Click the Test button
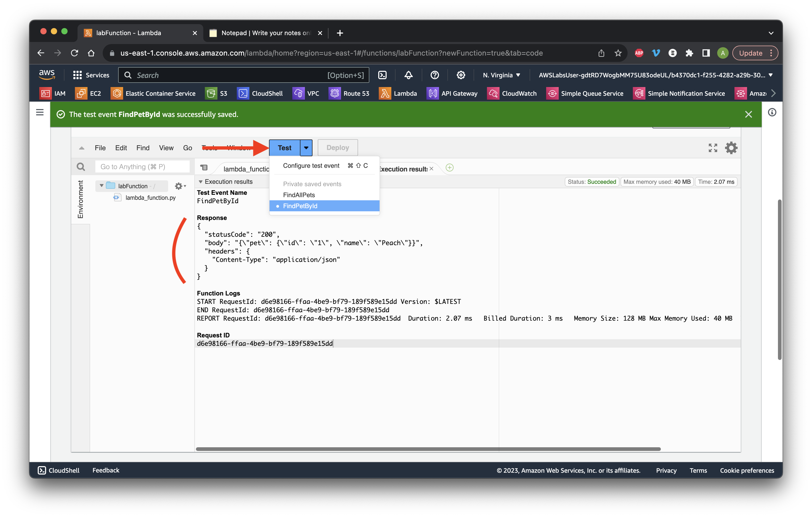Viewport: 812px width, 517px height. tap(285, 148)
